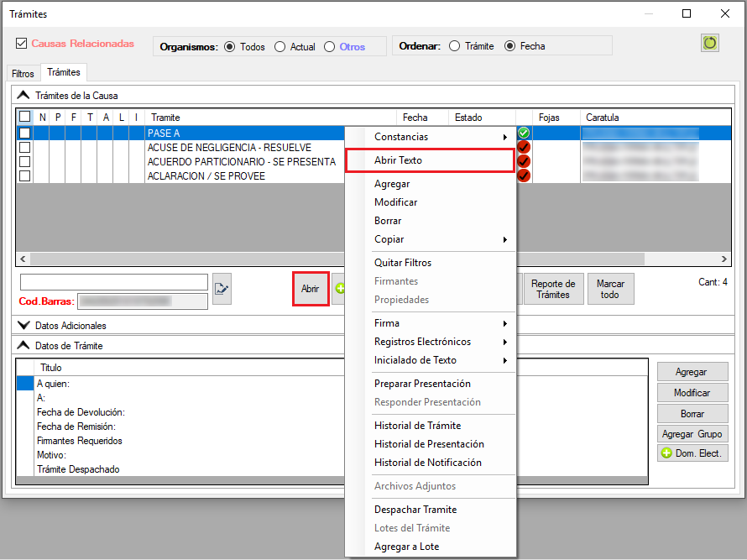
Task: Toggle the Causas Relacionadas checkbox
Action: [x=22, y=44]
